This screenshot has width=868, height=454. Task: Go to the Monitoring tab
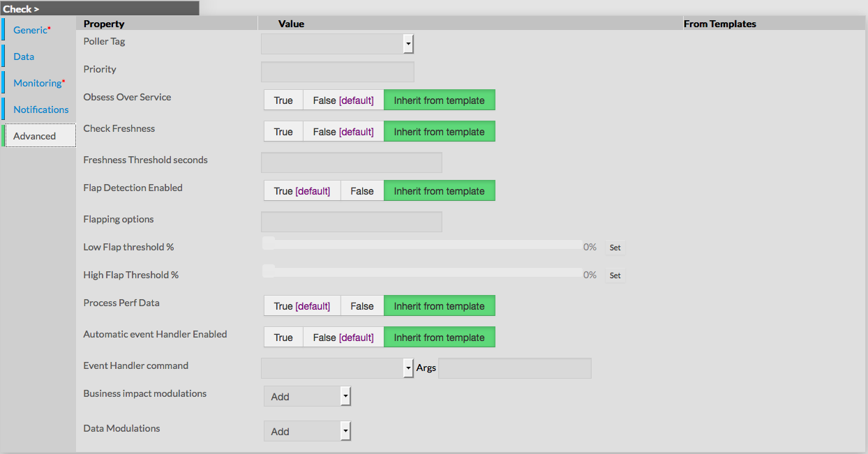coord(38,83)
